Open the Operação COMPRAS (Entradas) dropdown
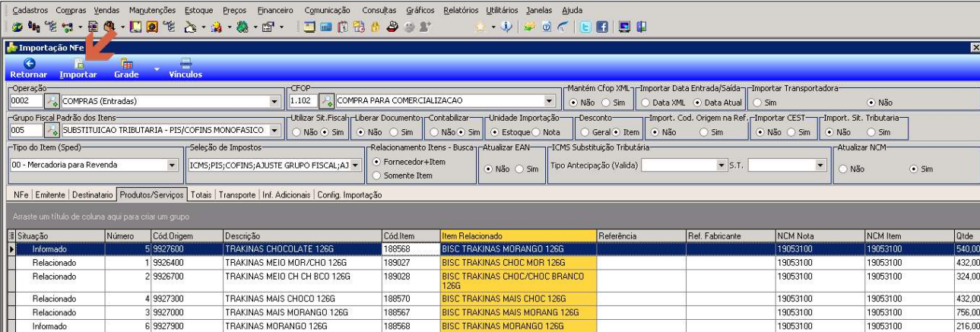This screenshot has height=332, width=980. (274, 100)
